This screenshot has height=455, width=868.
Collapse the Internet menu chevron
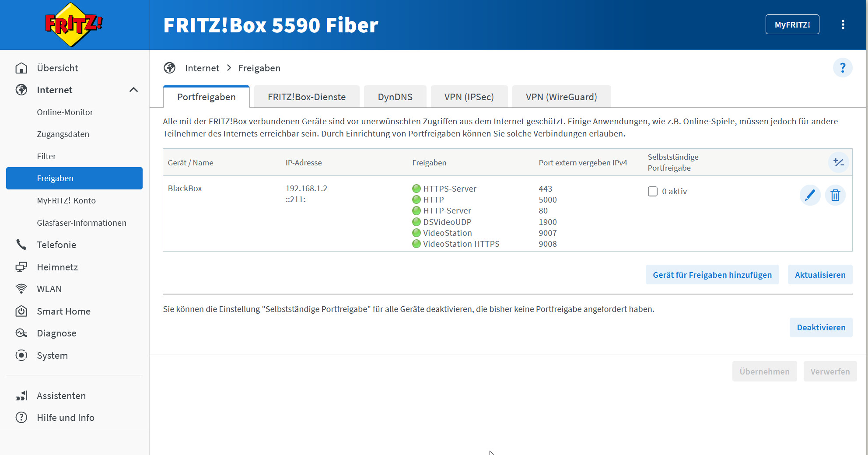pyautogui.click(x=133, y=90)
